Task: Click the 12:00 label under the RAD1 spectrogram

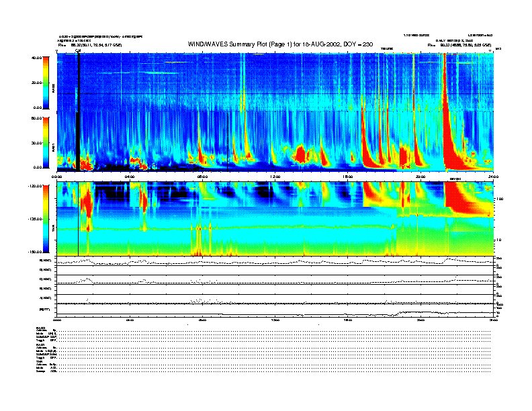Action: click(x=275, y=177)
